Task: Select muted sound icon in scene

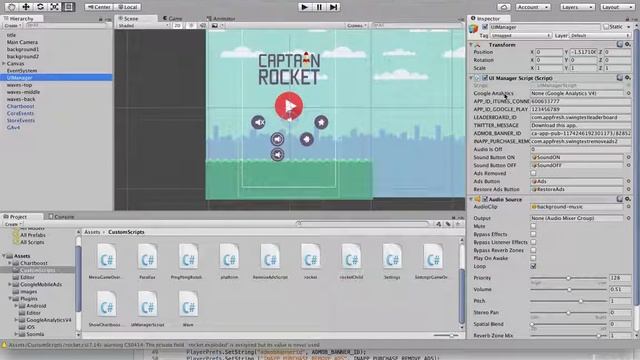Action: click(258, 122)
